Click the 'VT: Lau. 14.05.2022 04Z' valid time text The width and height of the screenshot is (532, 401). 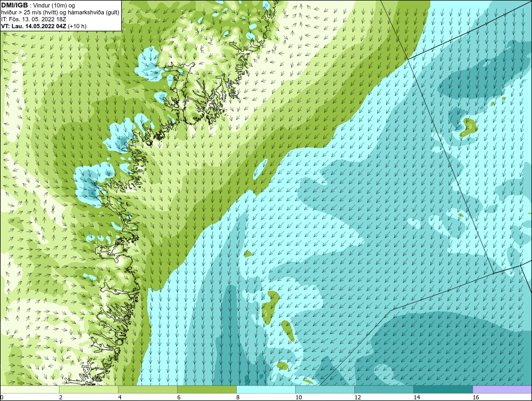pyautogui.click(x=34, y=26)
